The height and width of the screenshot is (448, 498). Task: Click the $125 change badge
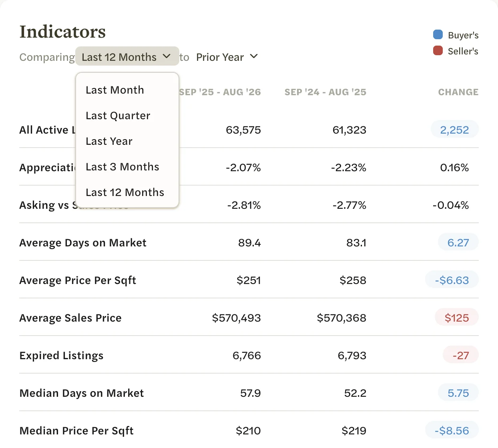457,318
